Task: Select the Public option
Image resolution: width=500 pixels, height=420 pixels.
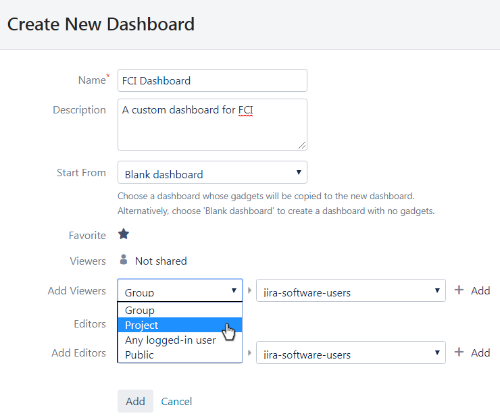Action: click(180, 355)
